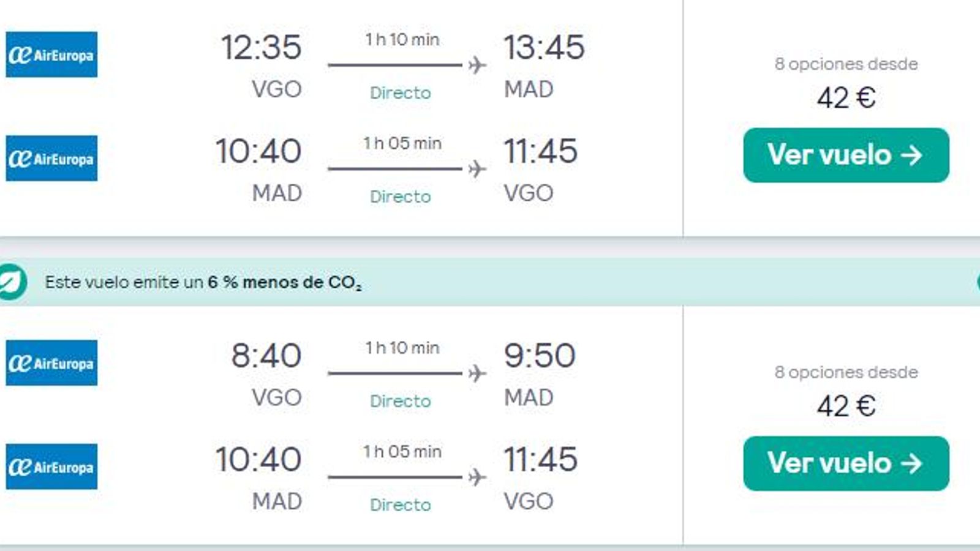Select the 'Directo' label under the 12:35 flight
This screenshot has height=551, width=980.
point(401,93)
